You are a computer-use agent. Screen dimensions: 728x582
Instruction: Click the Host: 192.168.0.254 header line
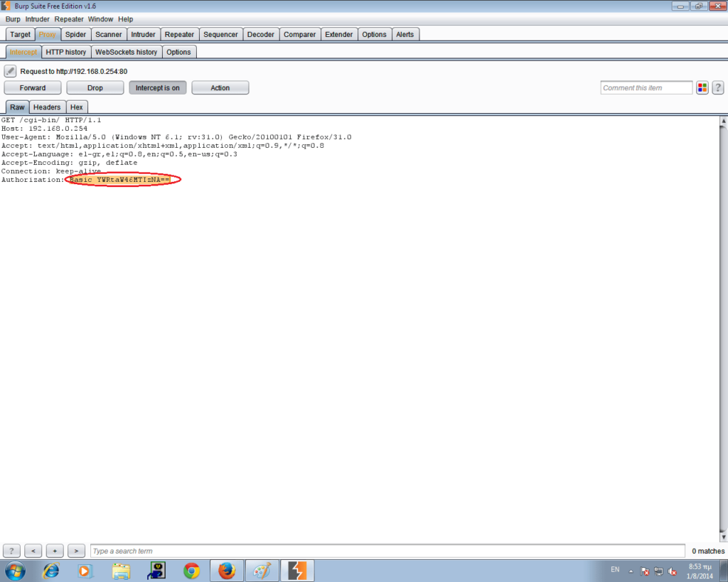44,129
